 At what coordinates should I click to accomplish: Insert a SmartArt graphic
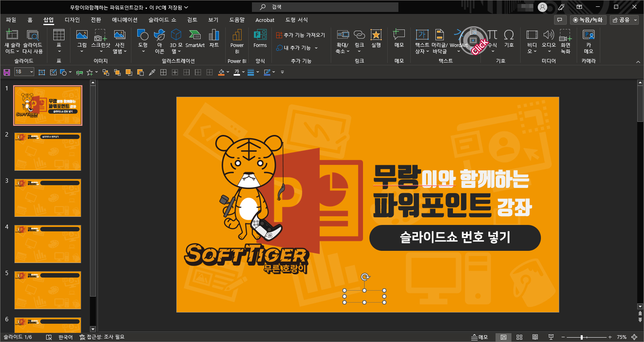(195, 39)
